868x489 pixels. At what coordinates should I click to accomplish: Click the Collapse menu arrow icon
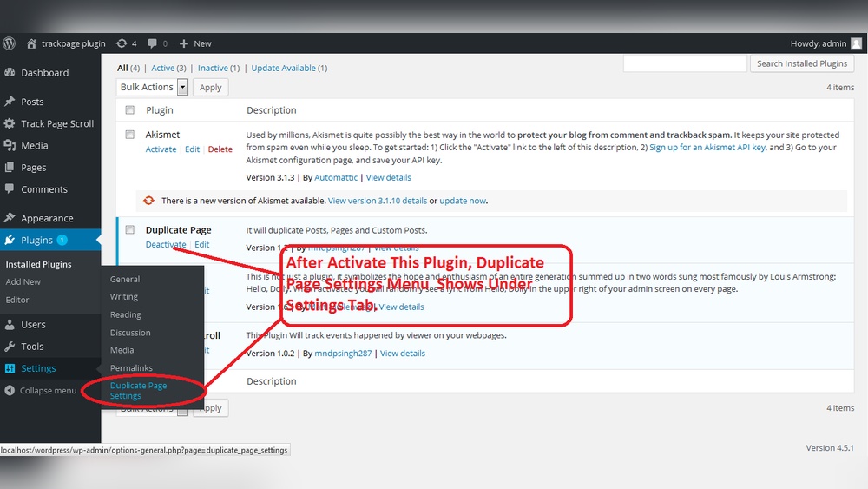pyautogui.click(x=10, y=391)
